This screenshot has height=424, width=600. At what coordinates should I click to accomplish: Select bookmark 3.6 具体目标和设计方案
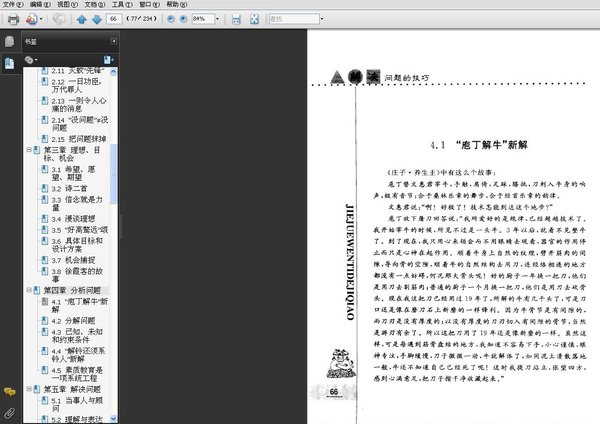(x=77, y=245)
